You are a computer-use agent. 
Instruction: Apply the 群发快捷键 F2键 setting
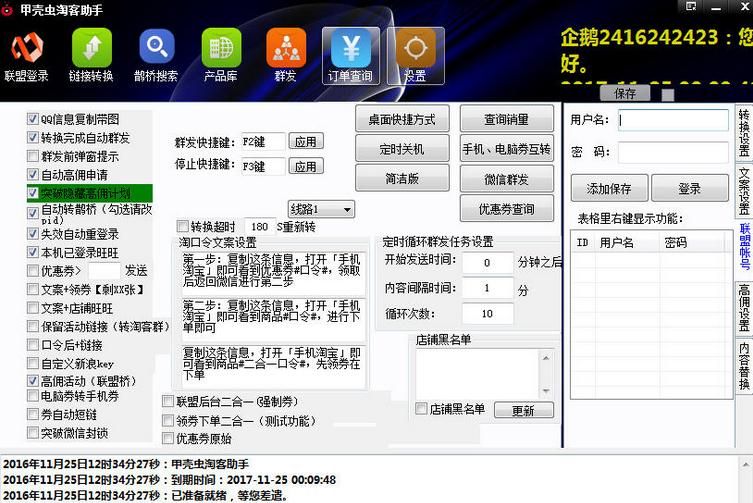(x=306, y=142)
